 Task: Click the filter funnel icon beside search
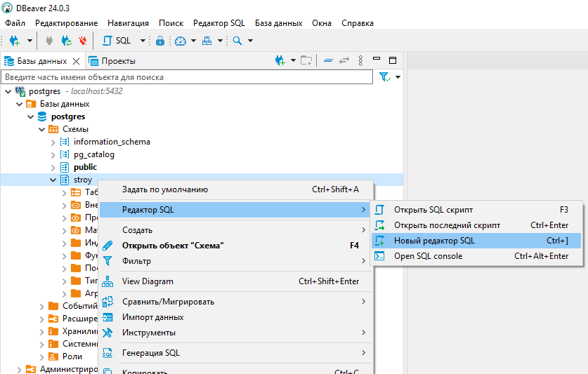[385, 76]
